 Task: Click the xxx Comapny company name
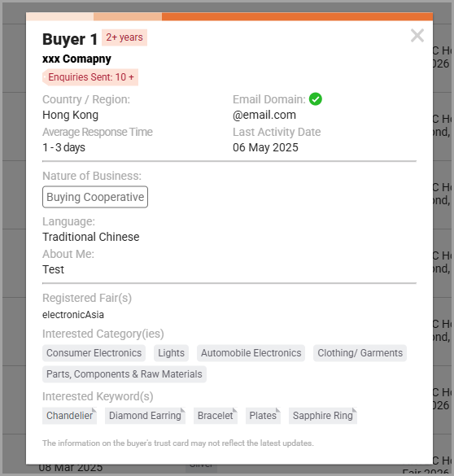(76, 59)
